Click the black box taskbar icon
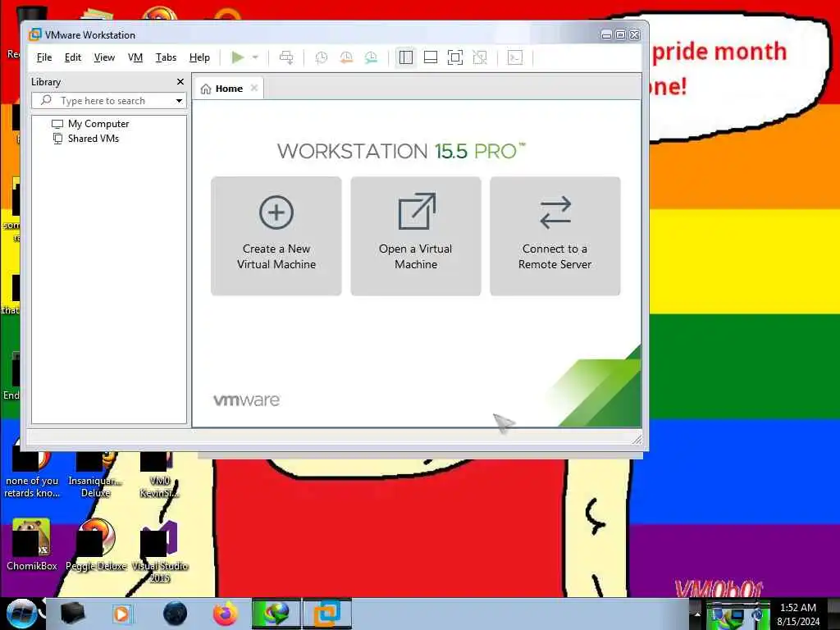The width and height of the screenshot is (840, 630). click(72, 614)
